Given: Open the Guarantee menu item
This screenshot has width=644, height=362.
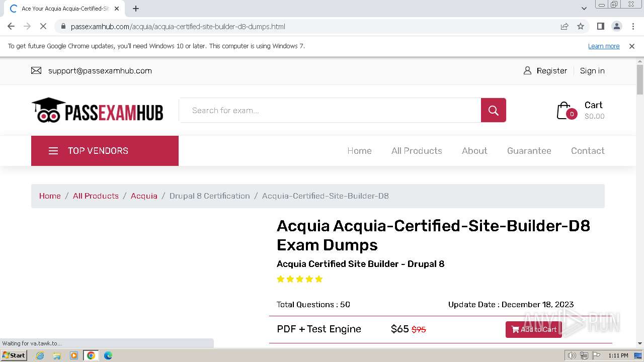Looking at the screenshot, I should click(x=529, y=151).
